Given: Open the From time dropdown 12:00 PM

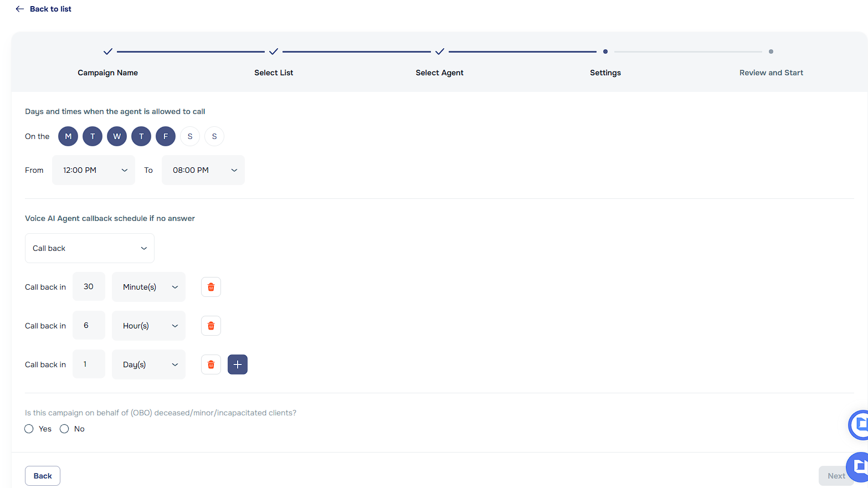Looking at the screenshot, I should click(x=94, y=170).
